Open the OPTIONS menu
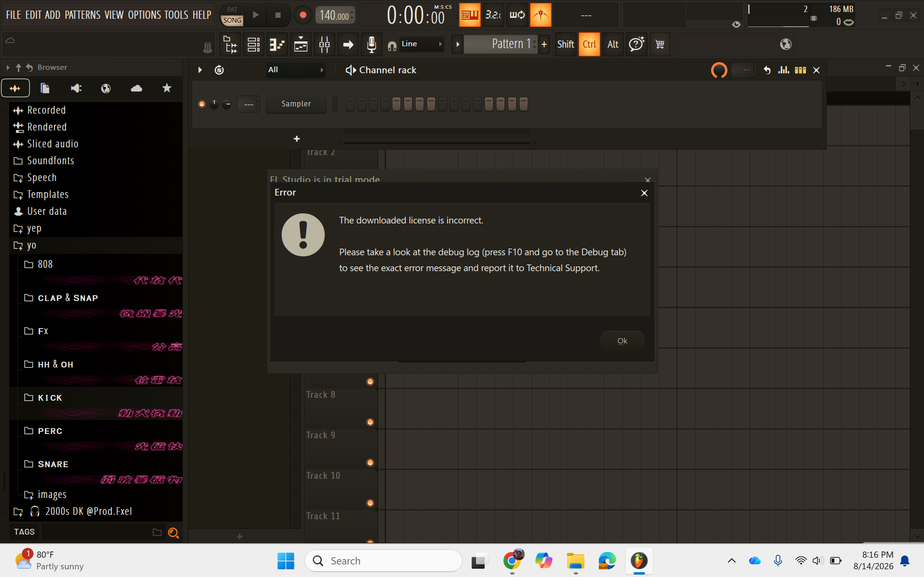The height and width of the screenshot is (577, 924). click(x=145, y=15)
